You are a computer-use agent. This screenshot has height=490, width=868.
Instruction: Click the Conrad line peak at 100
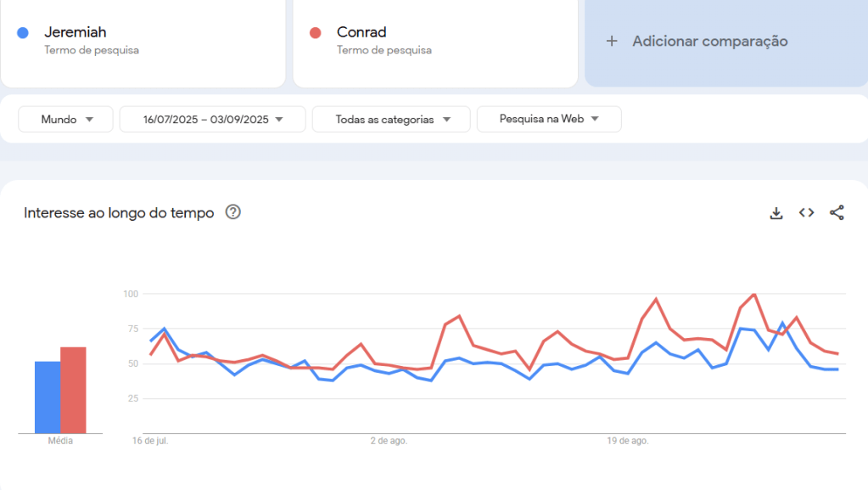tap(753, 295)
